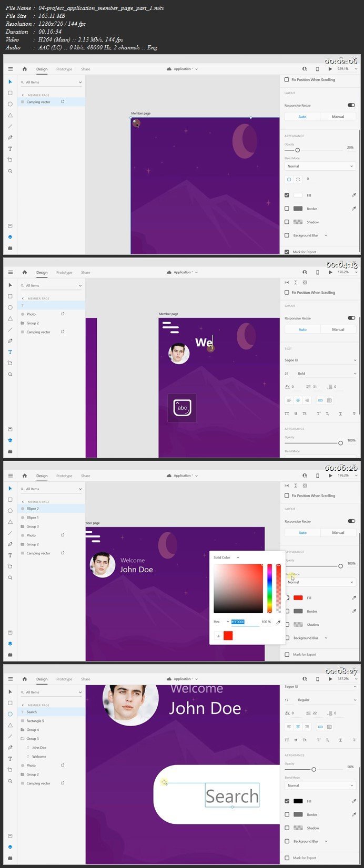Open the Plugins panel icon in 00:04:13 frame
The width and height of the screenshot is (364, 868).
click(10, 451)
